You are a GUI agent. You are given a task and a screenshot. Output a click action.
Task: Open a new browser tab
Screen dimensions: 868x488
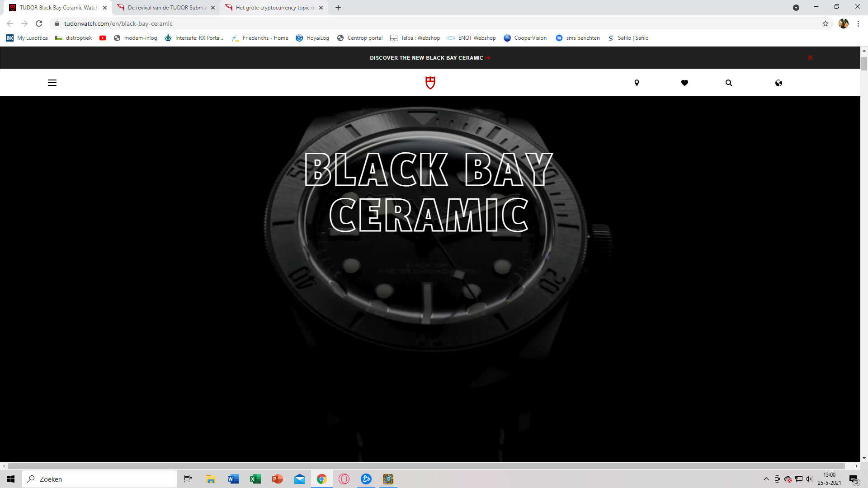[338, 8]
